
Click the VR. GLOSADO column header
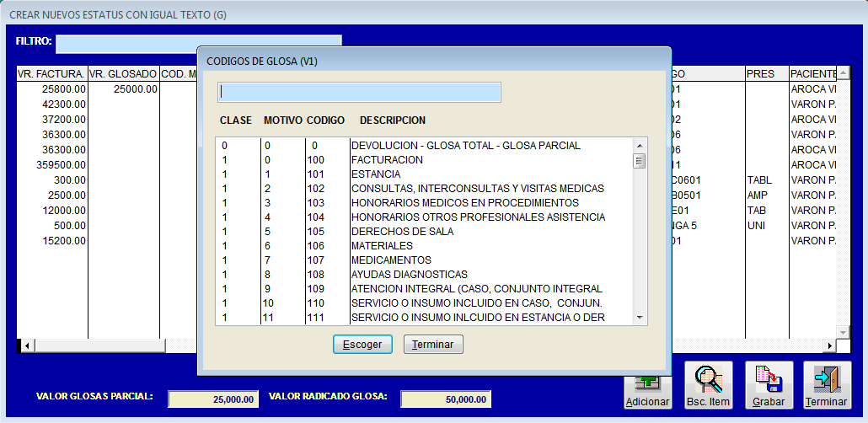(x=123, y=73)
